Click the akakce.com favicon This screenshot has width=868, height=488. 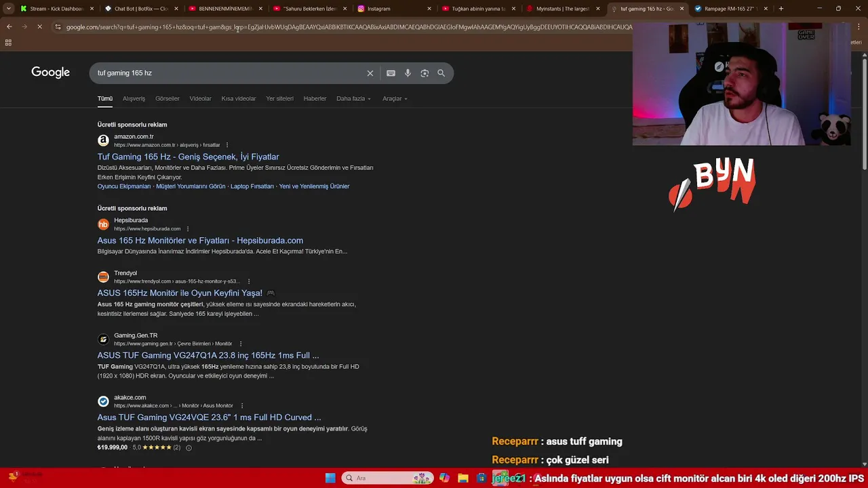pyautogui.click(x=103, y=401)
